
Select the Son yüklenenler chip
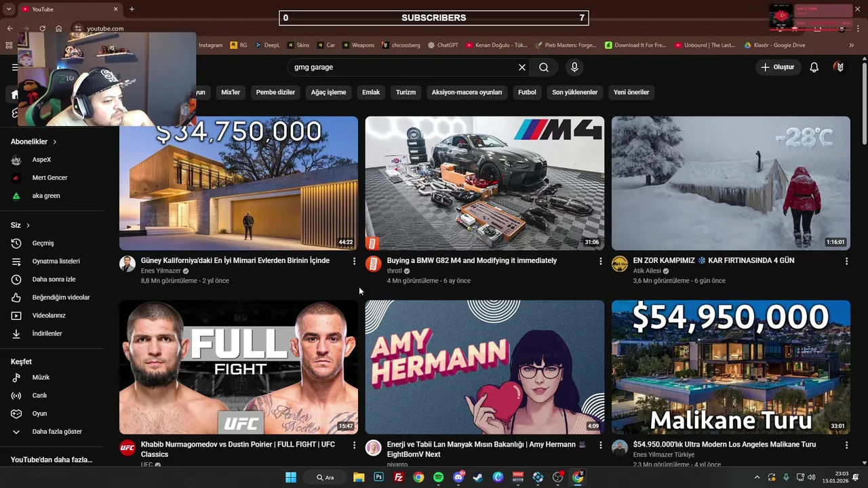pyautogui.click(x=575, y=92)
